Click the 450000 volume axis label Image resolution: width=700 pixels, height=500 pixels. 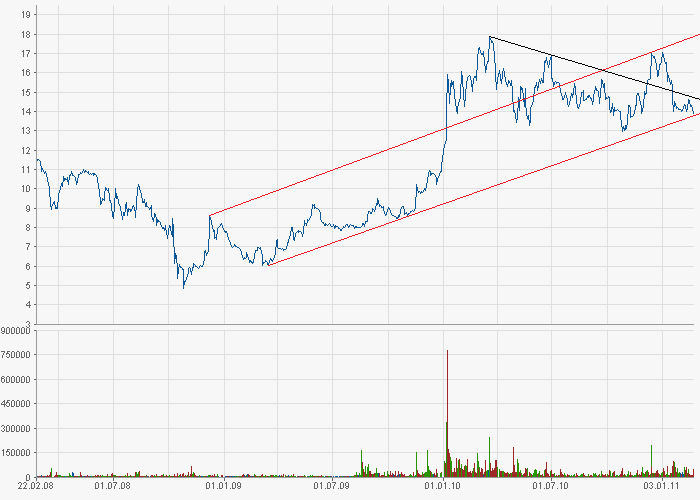pyautogui.click(x=16, y=404)
